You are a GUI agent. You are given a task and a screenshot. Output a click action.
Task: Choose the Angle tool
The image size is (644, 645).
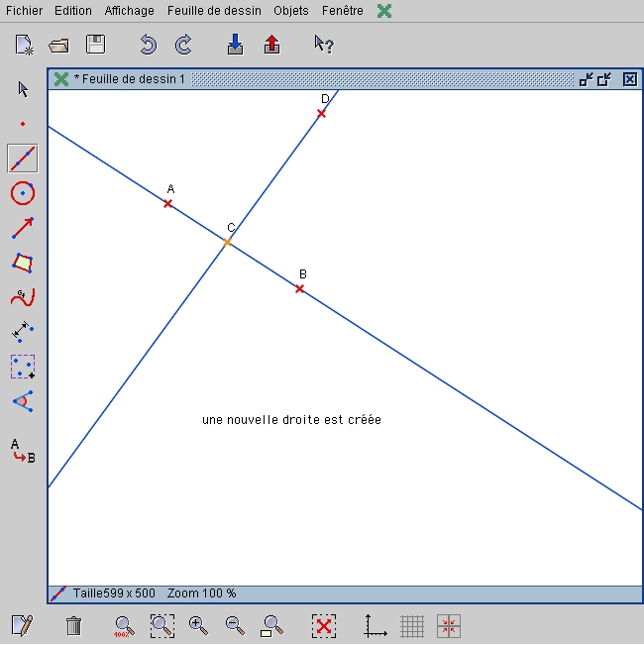point(23,401)
